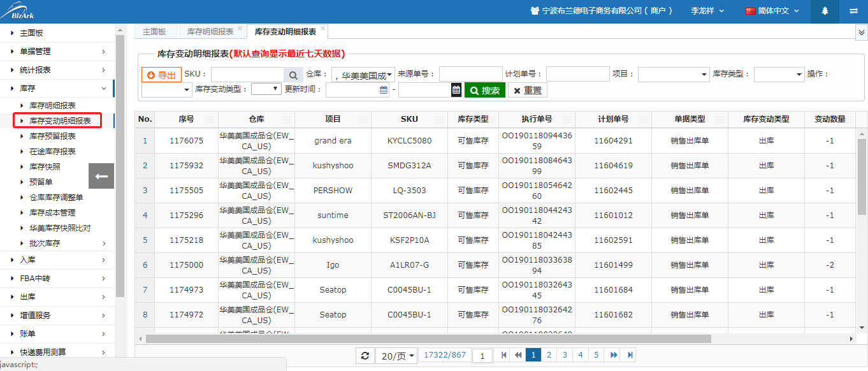Focus the SKU input field
This screenshot has width=868, height=371.
click(247, 75)
